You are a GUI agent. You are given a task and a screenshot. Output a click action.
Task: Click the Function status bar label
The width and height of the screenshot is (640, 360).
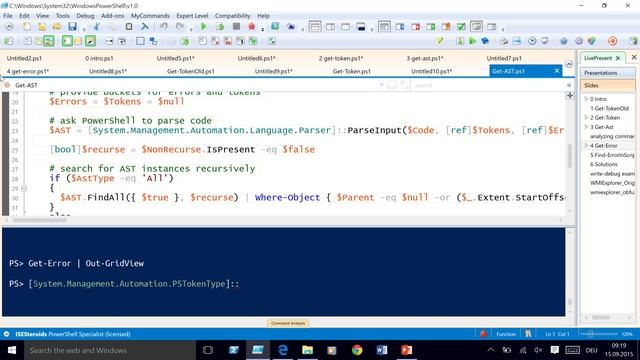click(x=506, y=334)
